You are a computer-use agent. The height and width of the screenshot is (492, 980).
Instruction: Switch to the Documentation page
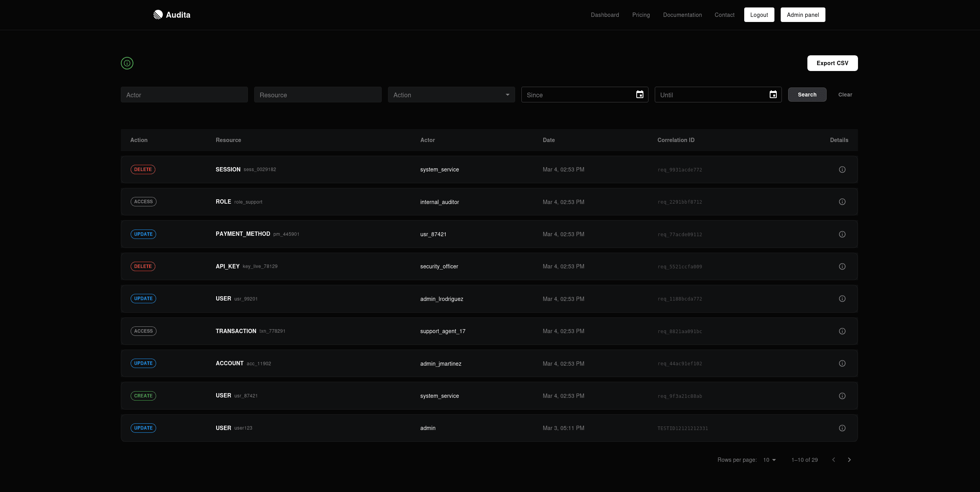click(682, 15)
